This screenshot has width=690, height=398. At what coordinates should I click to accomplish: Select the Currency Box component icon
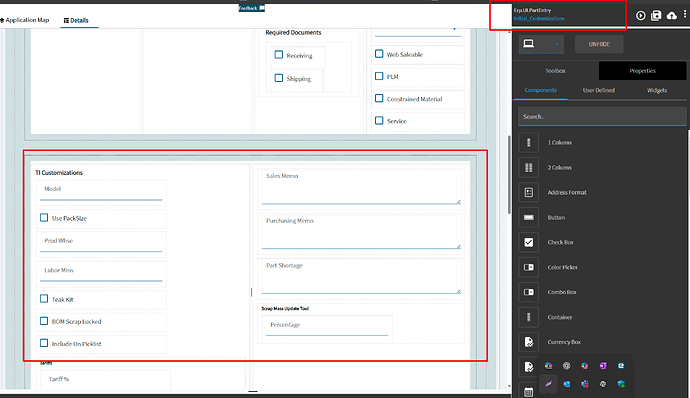pyautogui.click(x=529, y=342)
